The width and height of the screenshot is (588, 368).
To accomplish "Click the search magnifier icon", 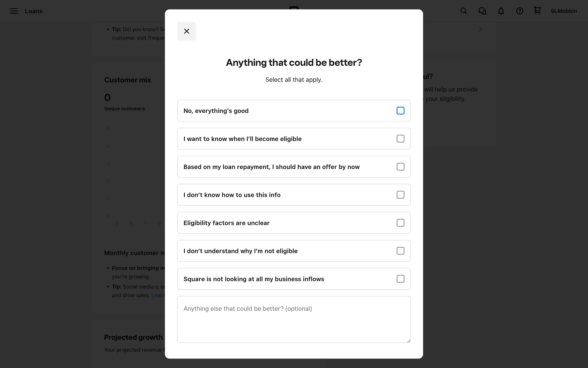I will pos(463,11).
